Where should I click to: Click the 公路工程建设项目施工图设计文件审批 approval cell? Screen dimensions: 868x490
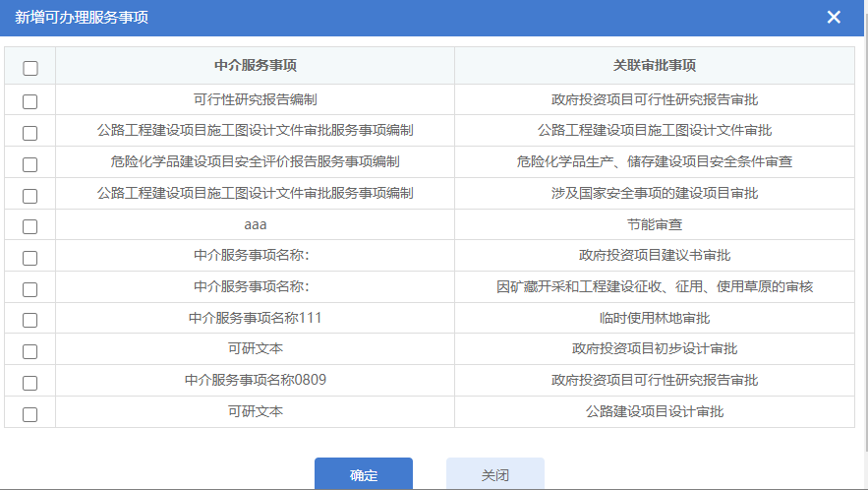[x=655, y=130]
